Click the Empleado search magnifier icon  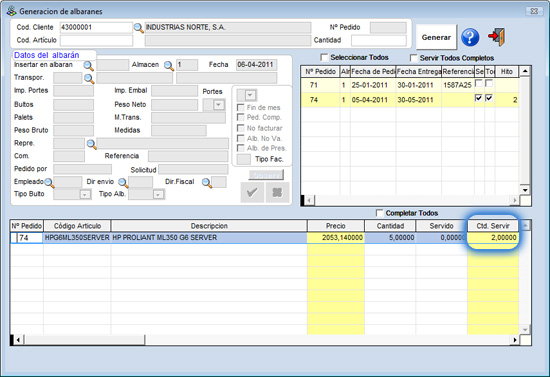click(x=49, y=182)
